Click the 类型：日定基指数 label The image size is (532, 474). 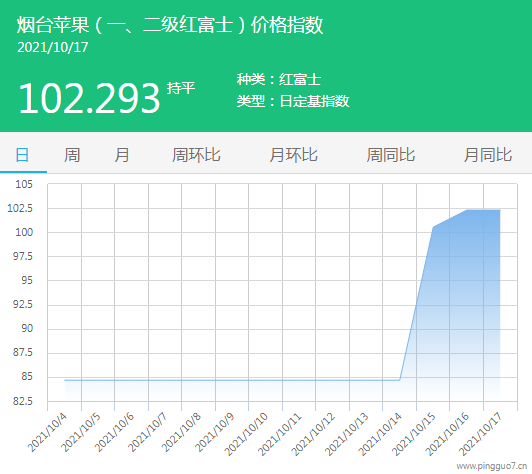[x=293, y=101]
